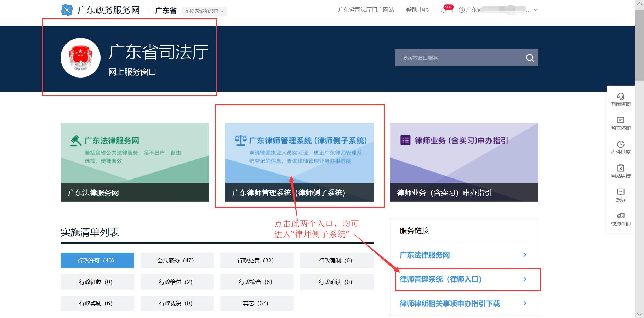Expand the user account dropdown arrow
The width and height of the screenshot is (644, 318).
[x=536, y=10]
